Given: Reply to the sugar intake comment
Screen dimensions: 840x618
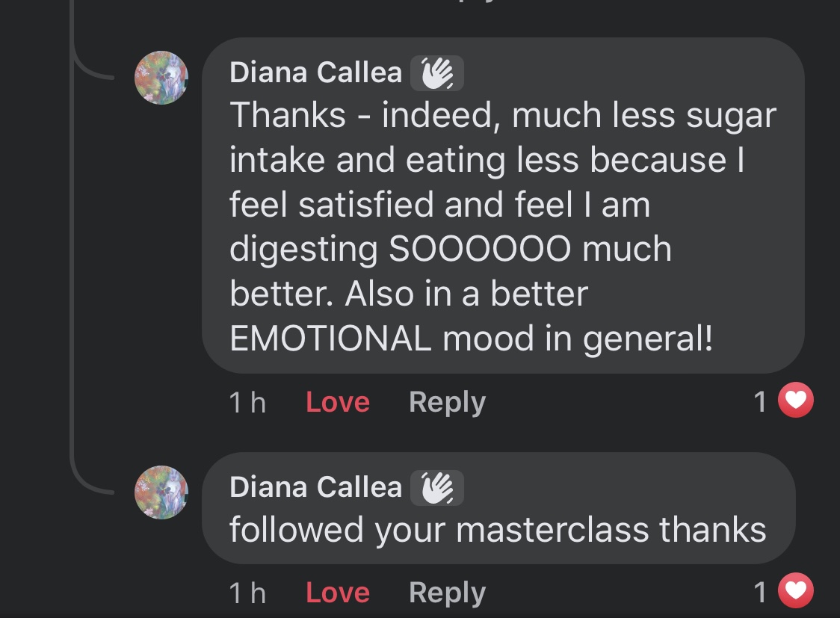Looking at the screenshot, I should tap(447, 402).
